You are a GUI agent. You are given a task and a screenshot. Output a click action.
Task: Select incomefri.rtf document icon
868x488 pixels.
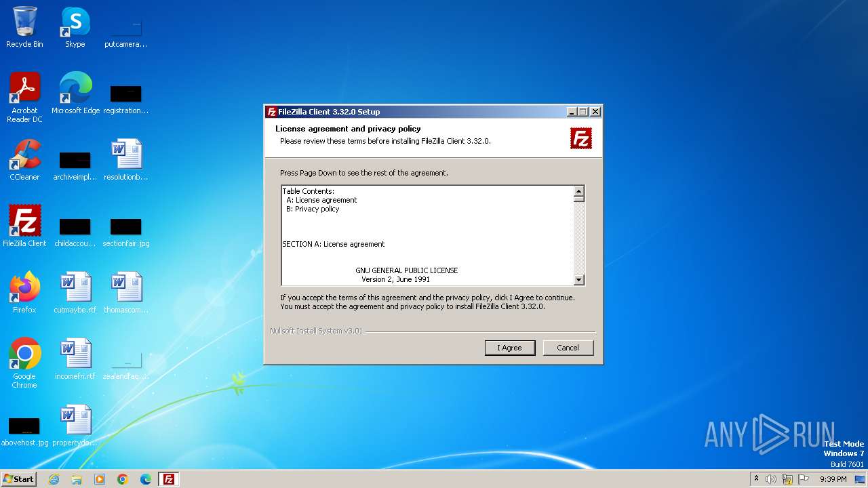click(x=75, y=359)
